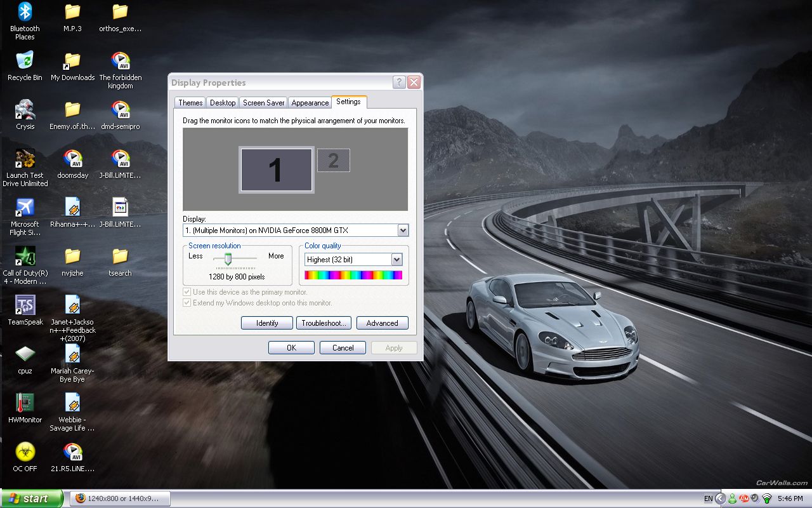Screen dimensions: 812x508
Task: Select monitor 2 in the arrangement preview
Action: click(x=334, y=160)
